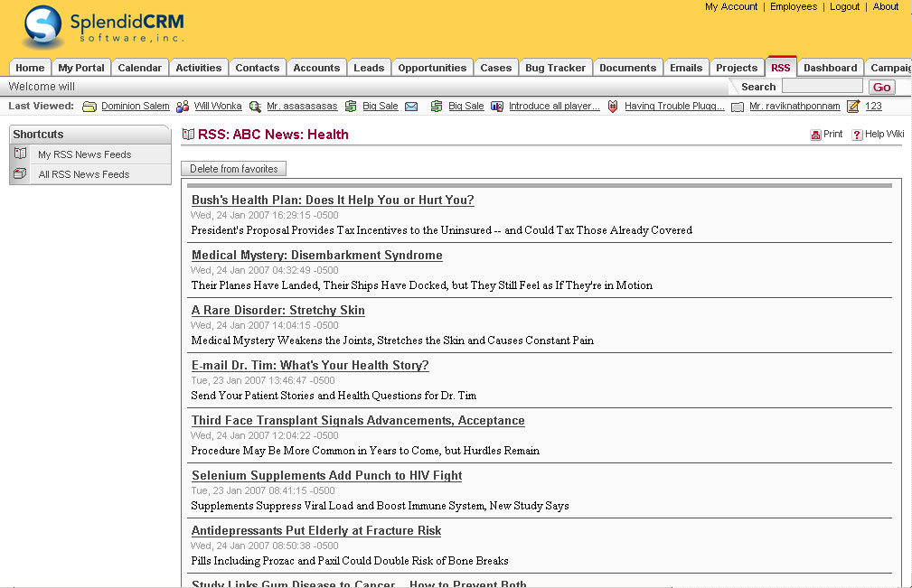Open the My Account link
This screenshot has height=588, width=912.
coord(731,6)
